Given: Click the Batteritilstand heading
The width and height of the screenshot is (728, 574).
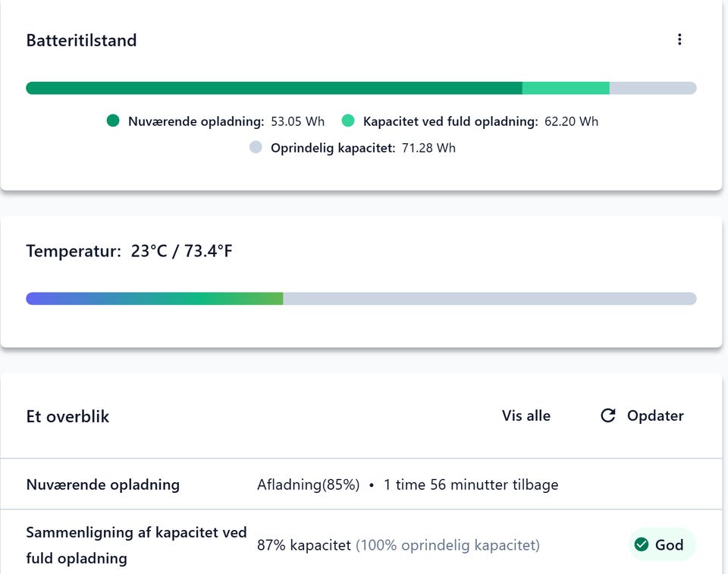Looking at the screenshot, I should tap(81, 40).
